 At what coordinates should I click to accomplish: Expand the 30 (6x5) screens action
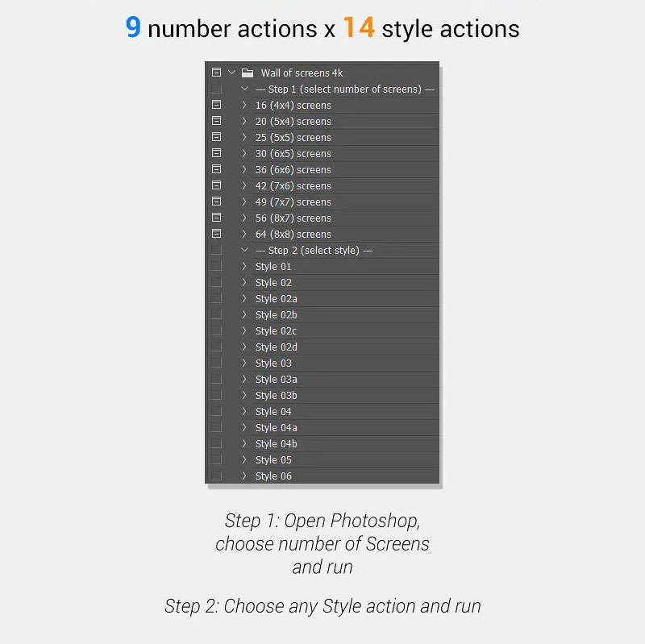(244, 153)
